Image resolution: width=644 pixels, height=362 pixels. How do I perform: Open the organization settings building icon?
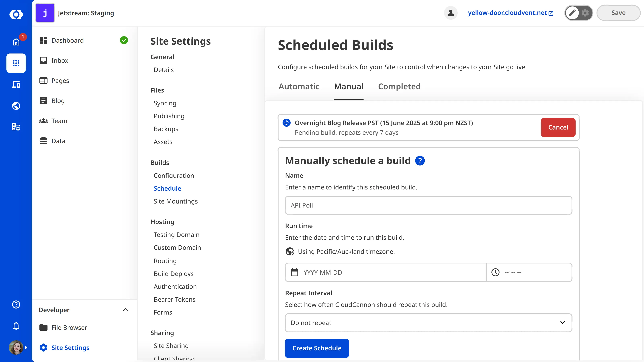16,127
